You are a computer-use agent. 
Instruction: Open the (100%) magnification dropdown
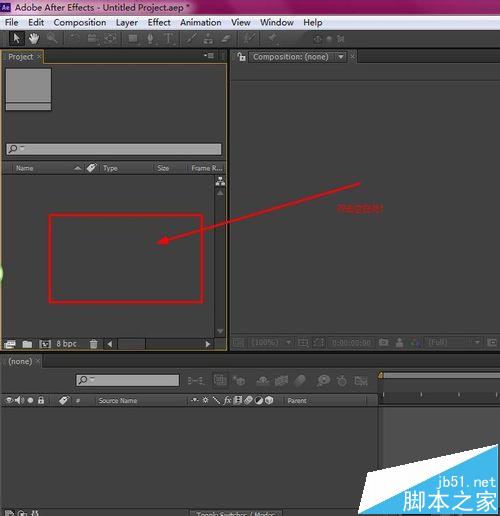272,342
